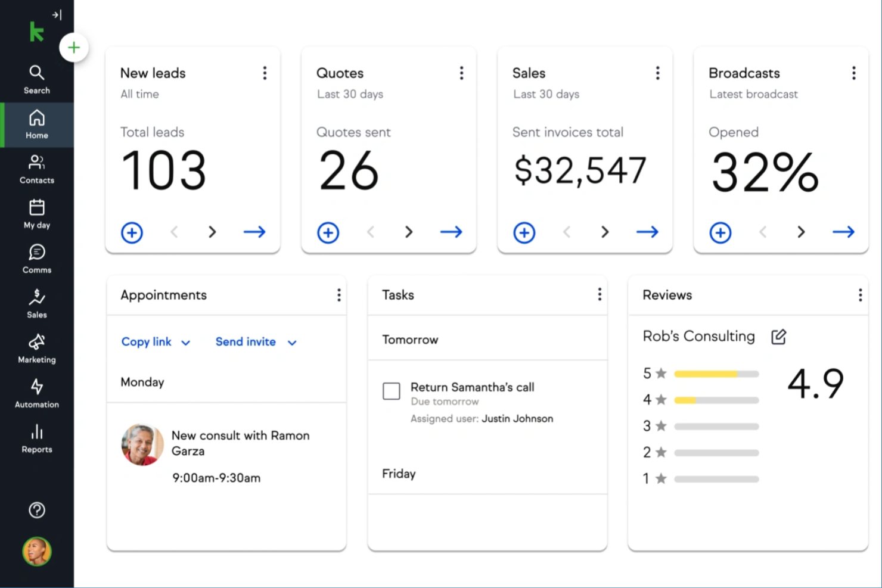This screenshot has height=588, width=882.
Task: Click the 5 star rating bar
Action: click(x=716, y=374)
